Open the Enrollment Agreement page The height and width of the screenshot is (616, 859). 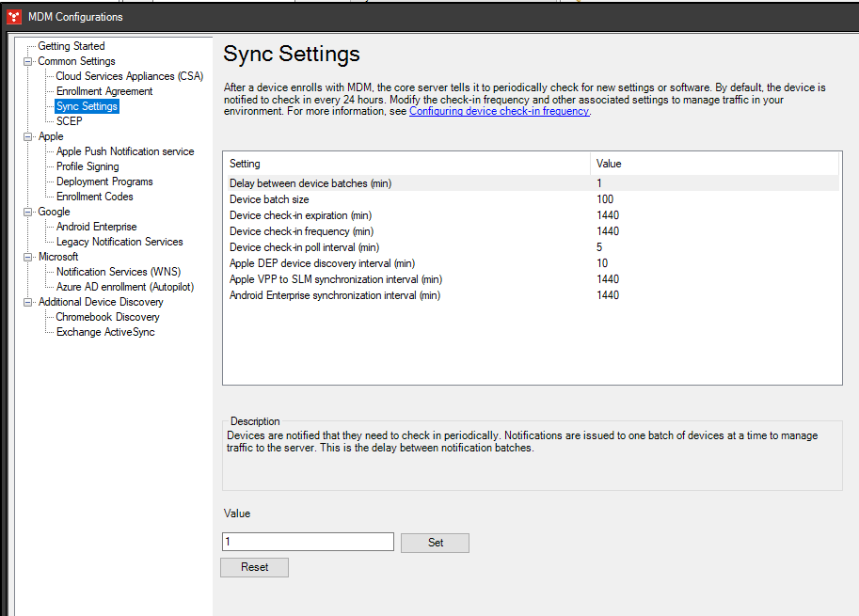(103, 91)
